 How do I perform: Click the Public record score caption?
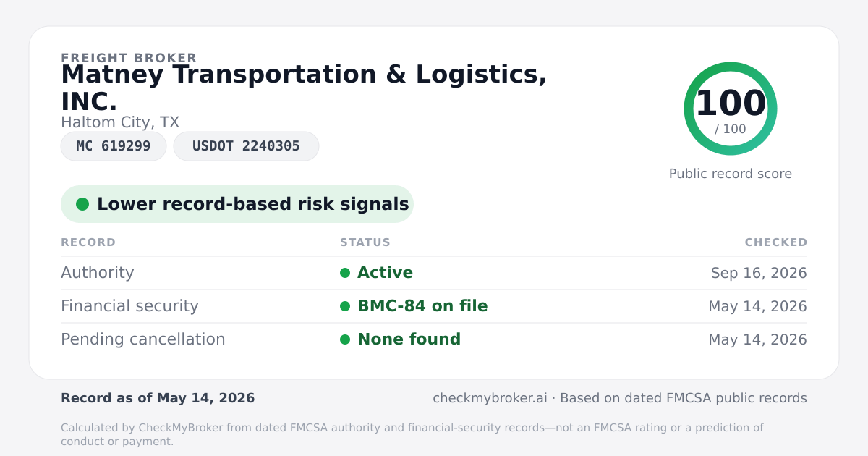tap(731, 174)
